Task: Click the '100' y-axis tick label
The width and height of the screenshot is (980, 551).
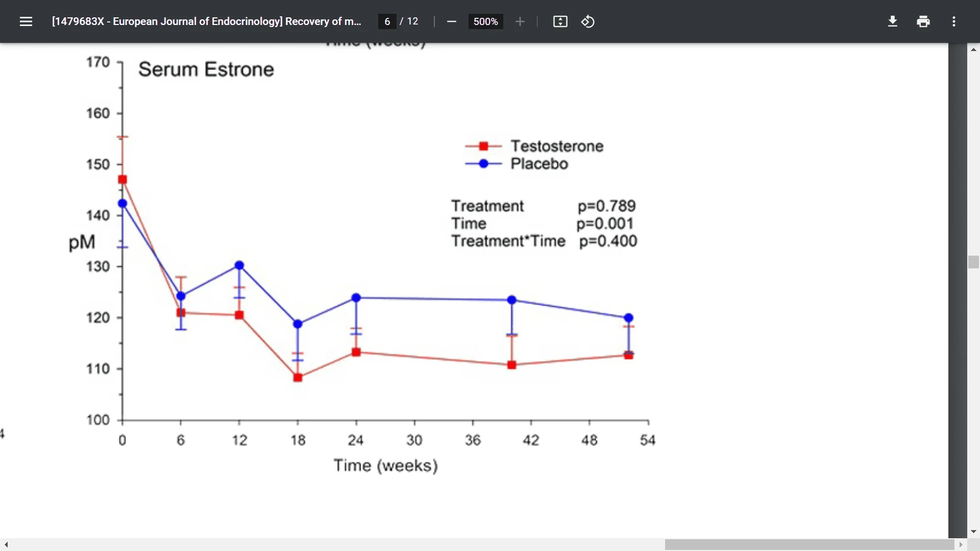Action: 97,420
